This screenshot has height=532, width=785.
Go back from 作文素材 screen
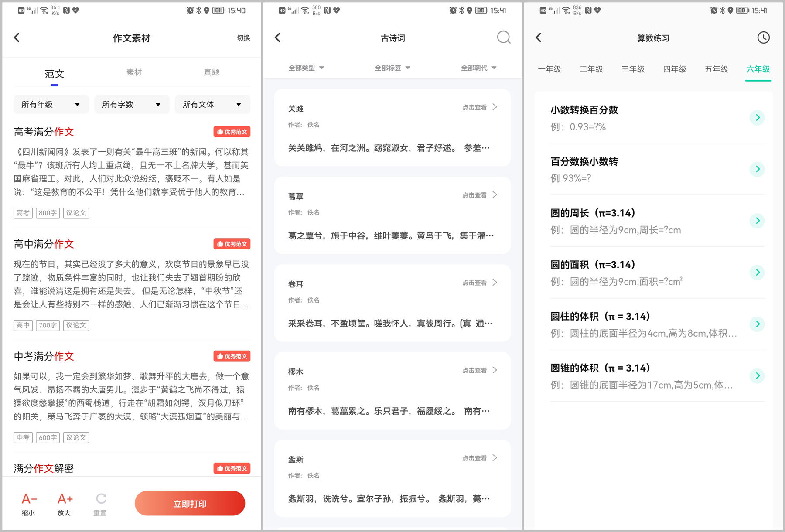pyautogui.click(x=17, y=38)
